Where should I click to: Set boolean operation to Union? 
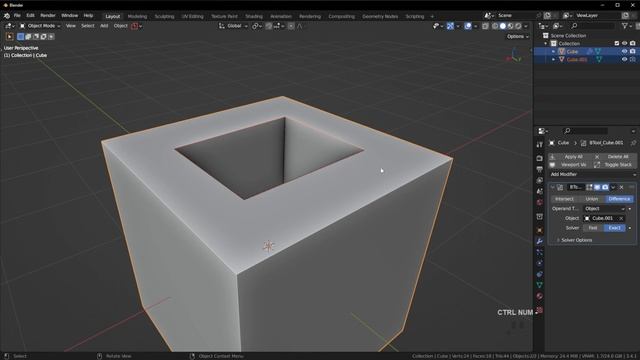pos(591,199)
